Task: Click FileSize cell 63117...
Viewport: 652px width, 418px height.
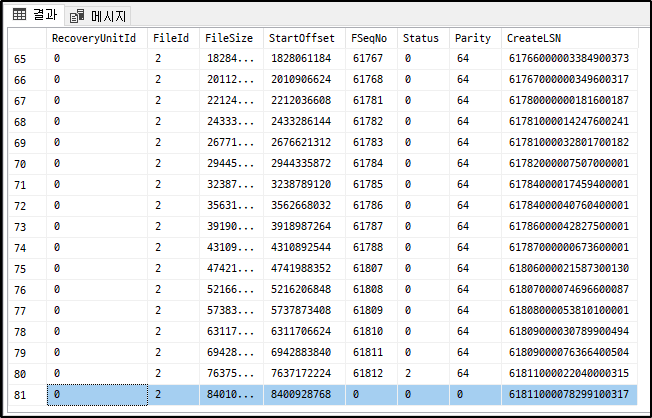Action: click(x=231, y=331)
